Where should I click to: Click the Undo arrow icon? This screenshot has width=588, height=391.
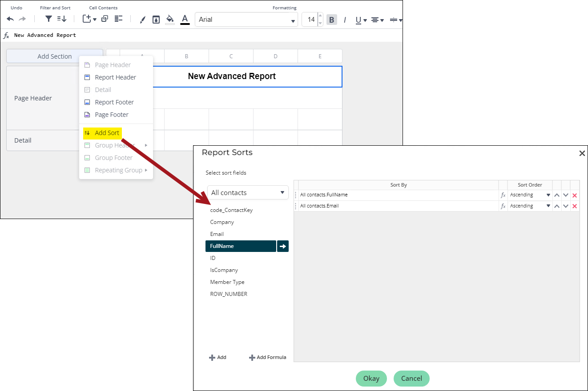coord(10,19)
